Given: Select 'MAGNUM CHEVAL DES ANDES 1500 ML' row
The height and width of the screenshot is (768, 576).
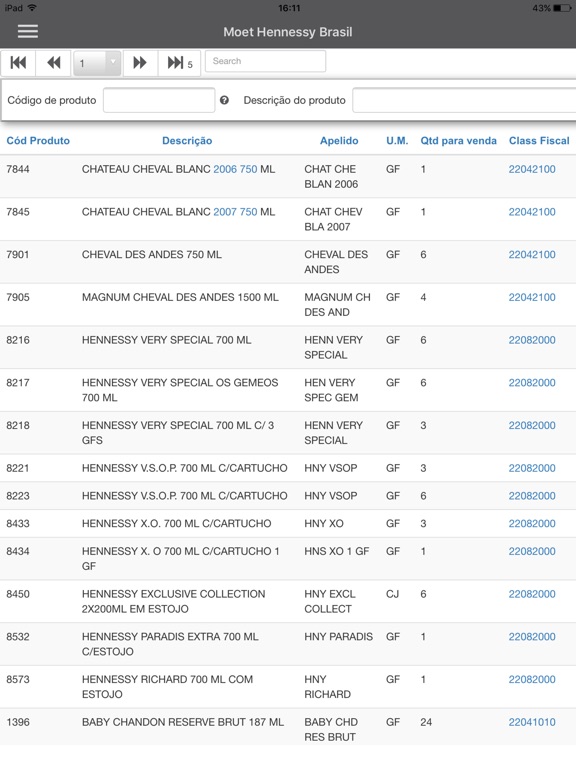Looking at the screenshot, I should tap(288, 304).
